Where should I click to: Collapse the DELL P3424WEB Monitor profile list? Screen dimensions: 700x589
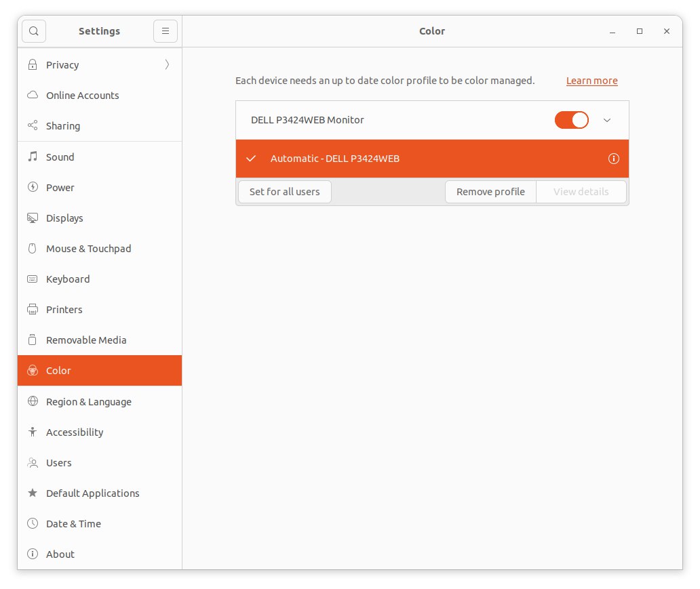(607, 120)
